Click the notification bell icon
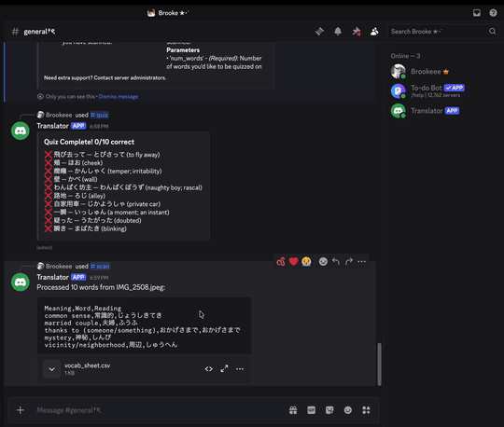The height and width of the screenshot is (427, 504). coord(338,32)
